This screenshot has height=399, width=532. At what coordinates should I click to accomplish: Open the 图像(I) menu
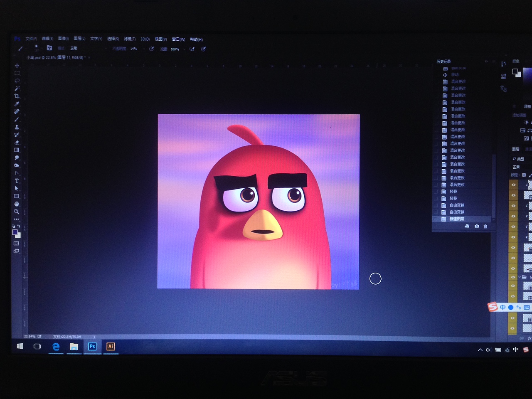point(64,39)
